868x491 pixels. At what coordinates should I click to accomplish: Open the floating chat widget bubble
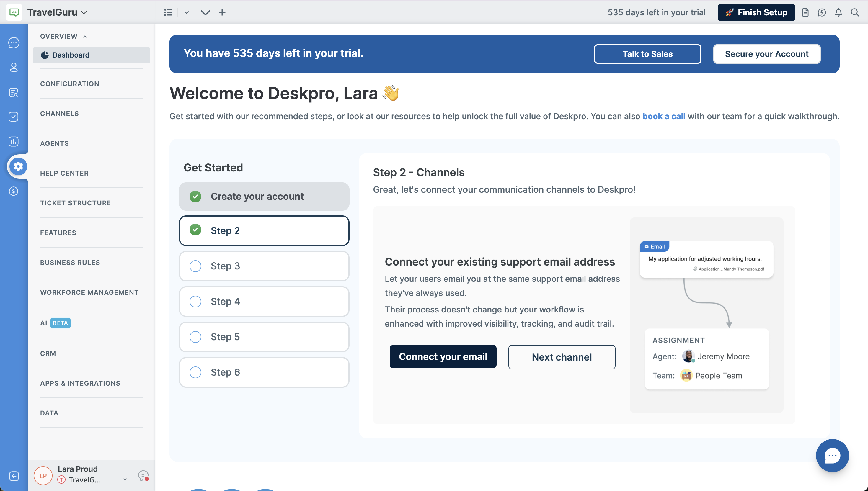click(x=832, y=456)
